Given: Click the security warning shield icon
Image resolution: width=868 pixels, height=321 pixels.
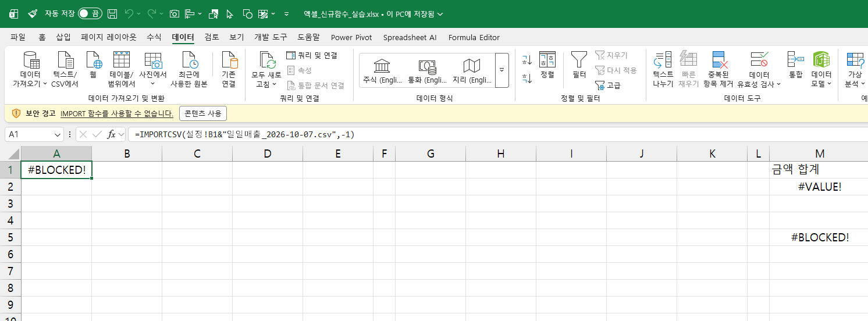Looking at the screenshot, I should click(x=16, y=113).
